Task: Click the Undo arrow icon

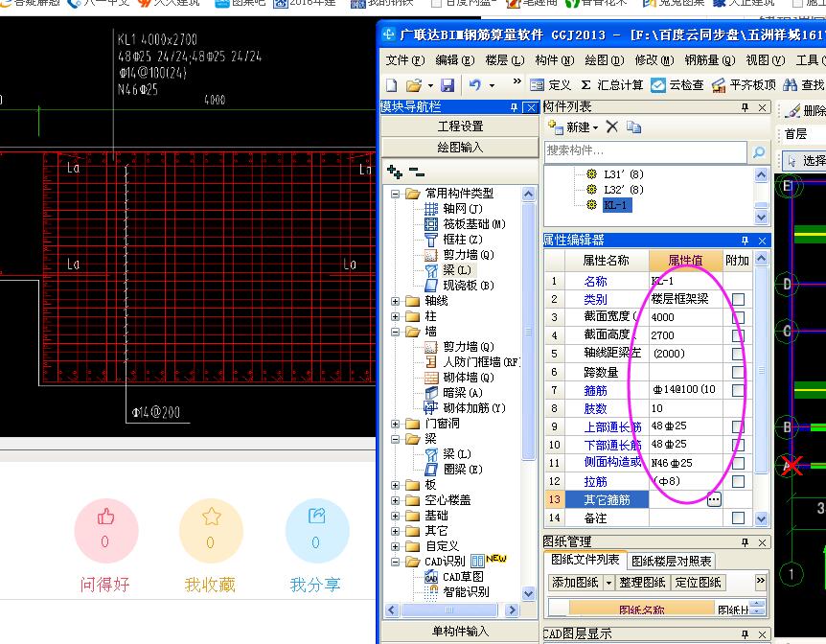Action: point(474,85)
